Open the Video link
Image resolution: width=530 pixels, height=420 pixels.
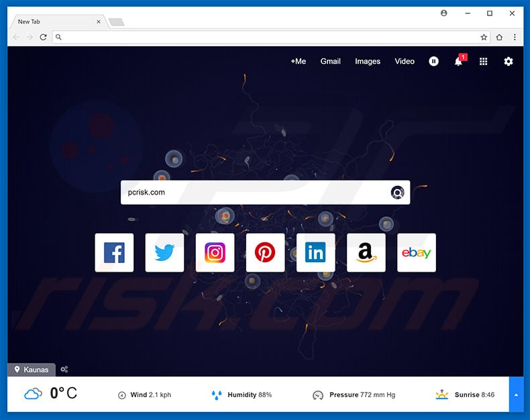click(405, 61)
